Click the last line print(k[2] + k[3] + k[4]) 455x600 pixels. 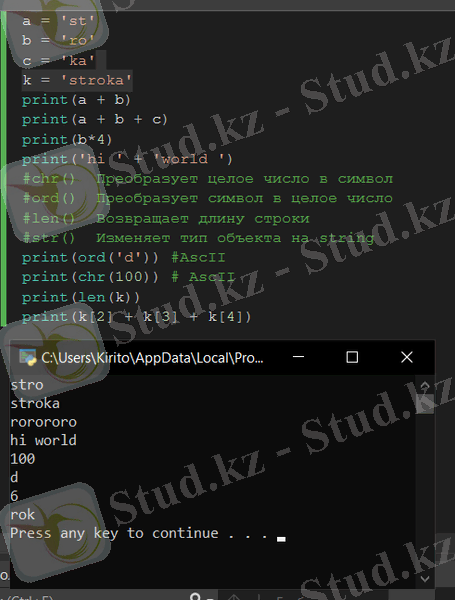coord(137,317)
